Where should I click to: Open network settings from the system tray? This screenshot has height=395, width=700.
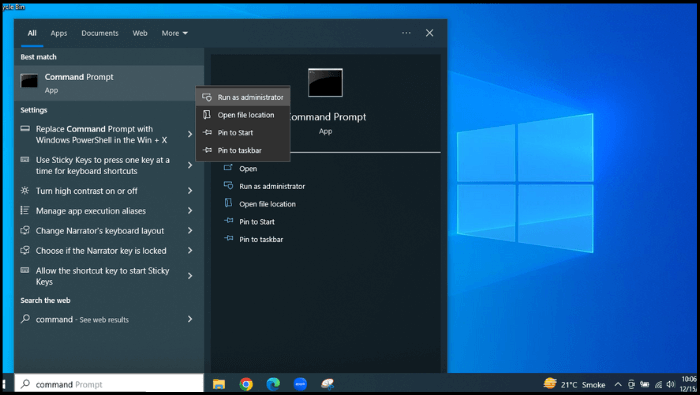[658, 384]
